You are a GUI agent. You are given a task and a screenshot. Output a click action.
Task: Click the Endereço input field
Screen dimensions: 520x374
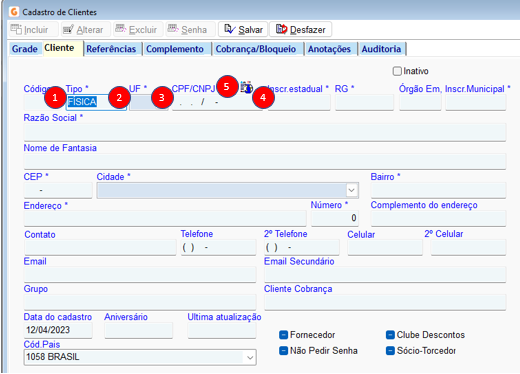tap(165, 218)
